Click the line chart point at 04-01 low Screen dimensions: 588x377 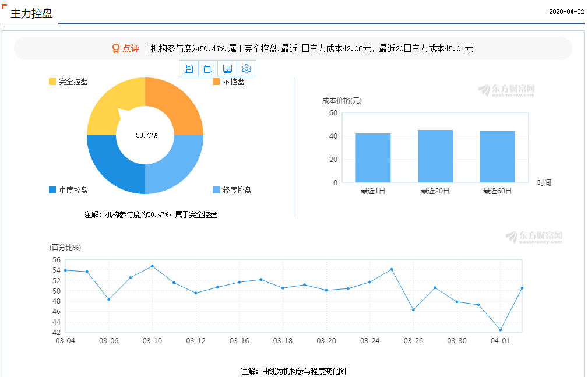click(x=501, y=330)
